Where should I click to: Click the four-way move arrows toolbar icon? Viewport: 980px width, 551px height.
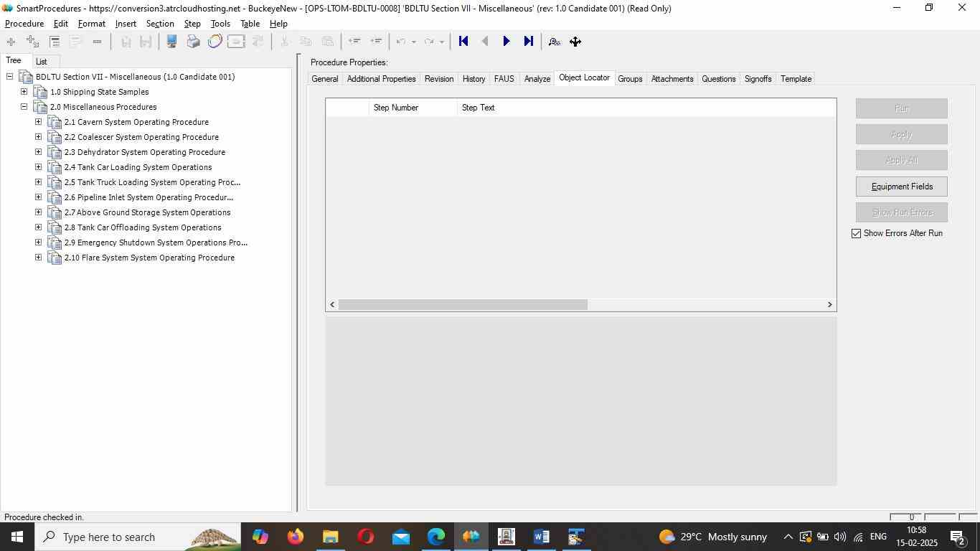[x=575, y=42]
